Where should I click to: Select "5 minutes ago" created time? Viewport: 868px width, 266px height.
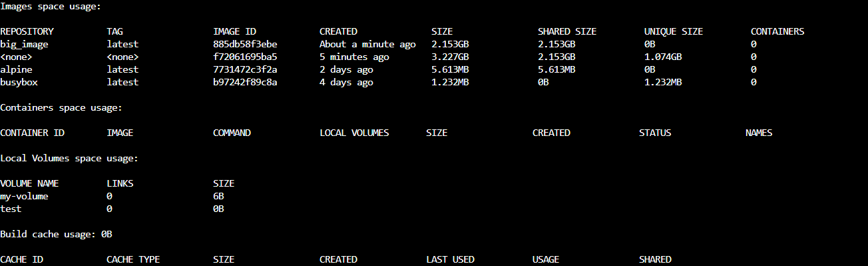coord(354,57)
